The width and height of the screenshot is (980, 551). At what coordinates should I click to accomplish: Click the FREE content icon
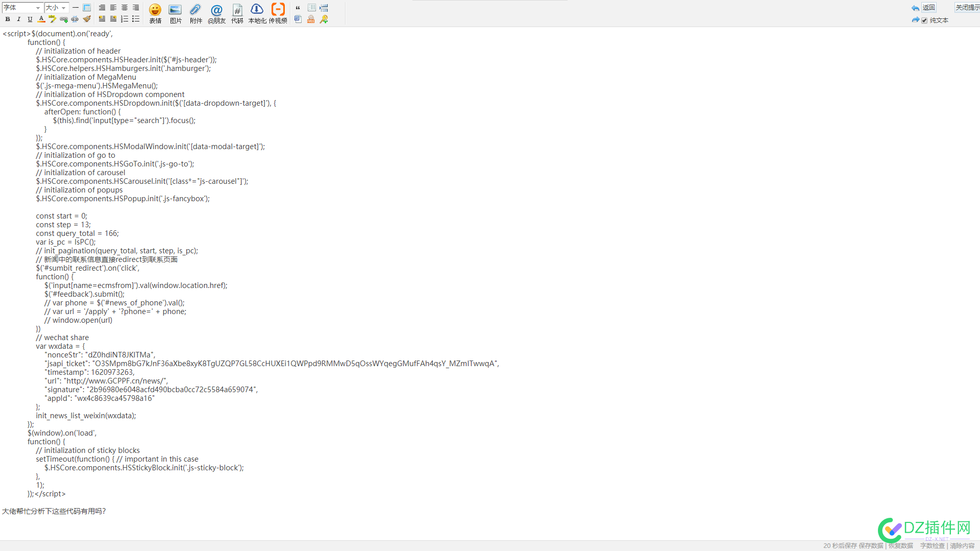coord(311,19)
